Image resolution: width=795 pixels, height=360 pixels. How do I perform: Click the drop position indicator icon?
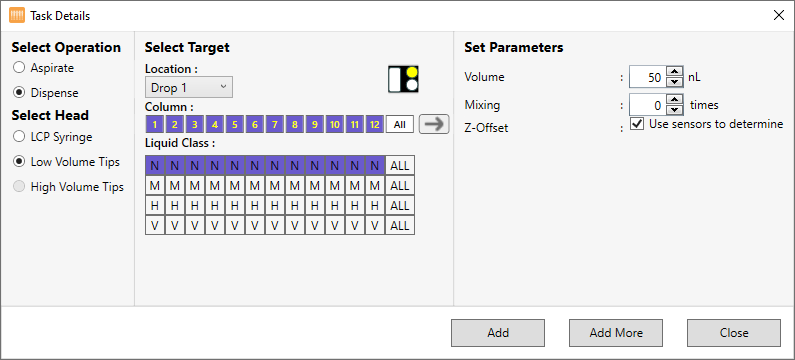(x=403, y=79)
